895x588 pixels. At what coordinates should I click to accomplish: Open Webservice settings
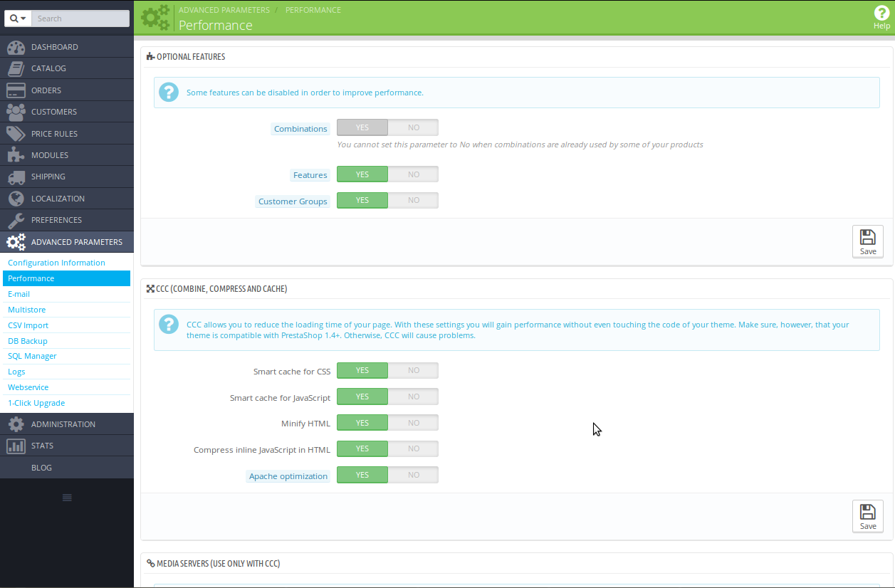point(66,387)
